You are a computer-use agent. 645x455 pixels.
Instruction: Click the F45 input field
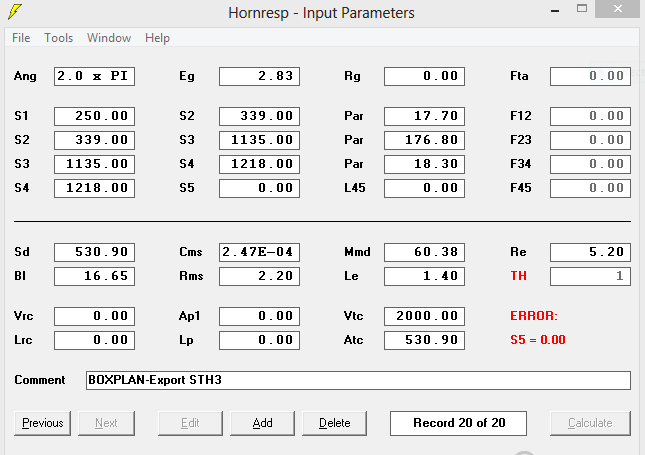590,188
